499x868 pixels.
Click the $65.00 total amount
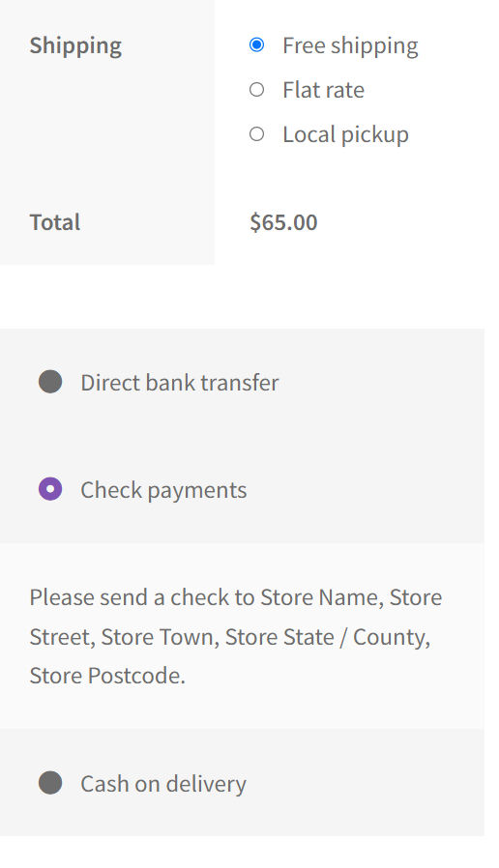[283, 222]
